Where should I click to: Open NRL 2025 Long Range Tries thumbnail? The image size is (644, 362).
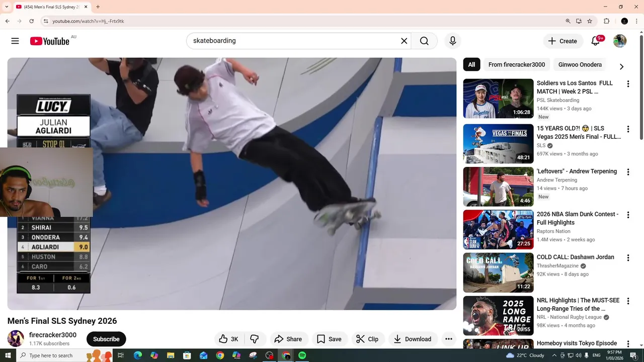tap(498, 316)
